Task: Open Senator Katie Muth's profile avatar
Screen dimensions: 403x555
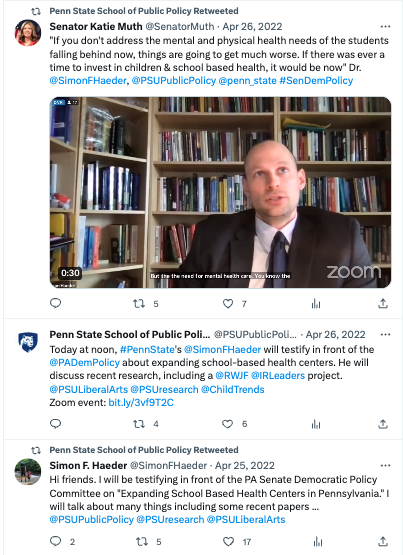Action: pos(28,33)
